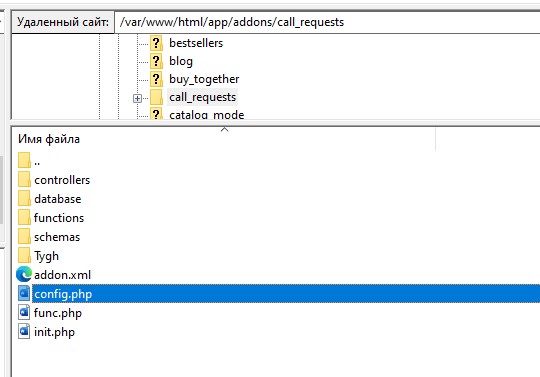
Task: Click the schemas folder icon
Action: 24,237
